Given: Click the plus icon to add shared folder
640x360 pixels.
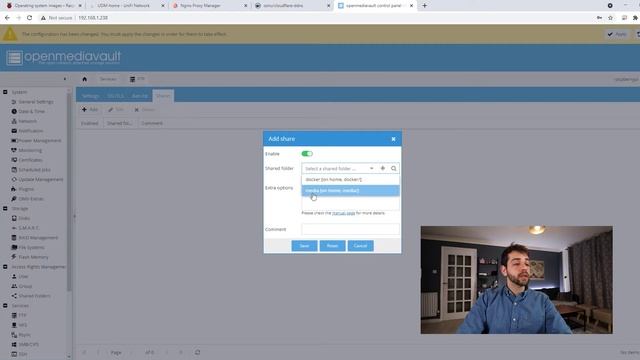Looking at the screenshot, I should pos(382,168).
